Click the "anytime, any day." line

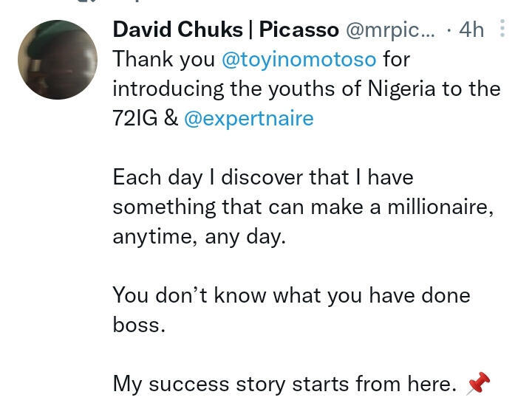click(199, 236)
